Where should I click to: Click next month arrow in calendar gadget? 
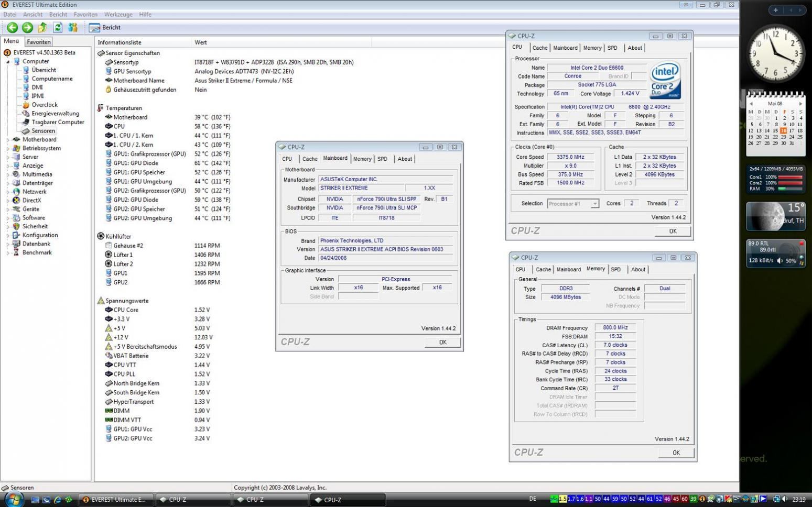pyautogui.click(x=800, y=104)
